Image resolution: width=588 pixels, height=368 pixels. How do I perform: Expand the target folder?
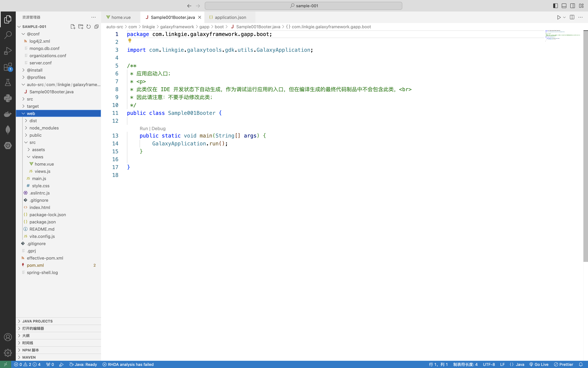[x=58, y=106]
